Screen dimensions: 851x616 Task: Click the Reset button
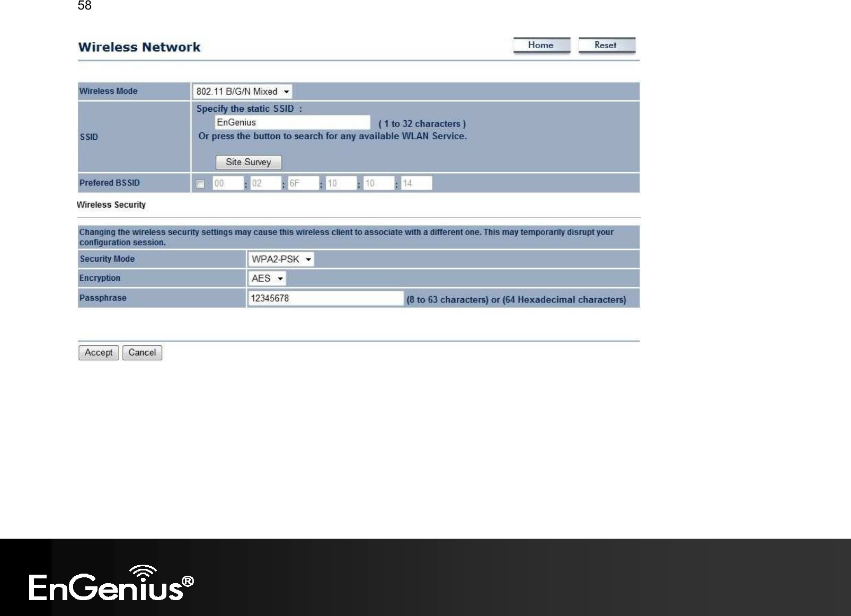point(607,46)
